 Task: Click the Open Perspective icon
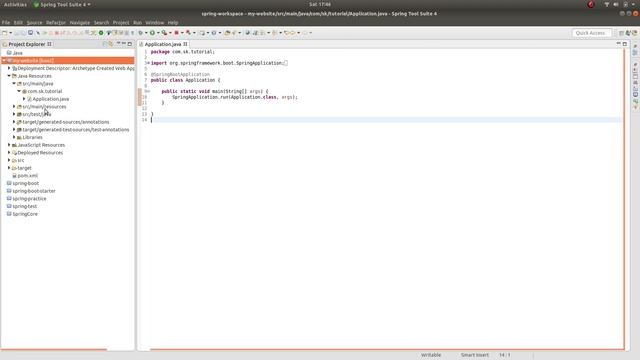[x=621, y=33]
